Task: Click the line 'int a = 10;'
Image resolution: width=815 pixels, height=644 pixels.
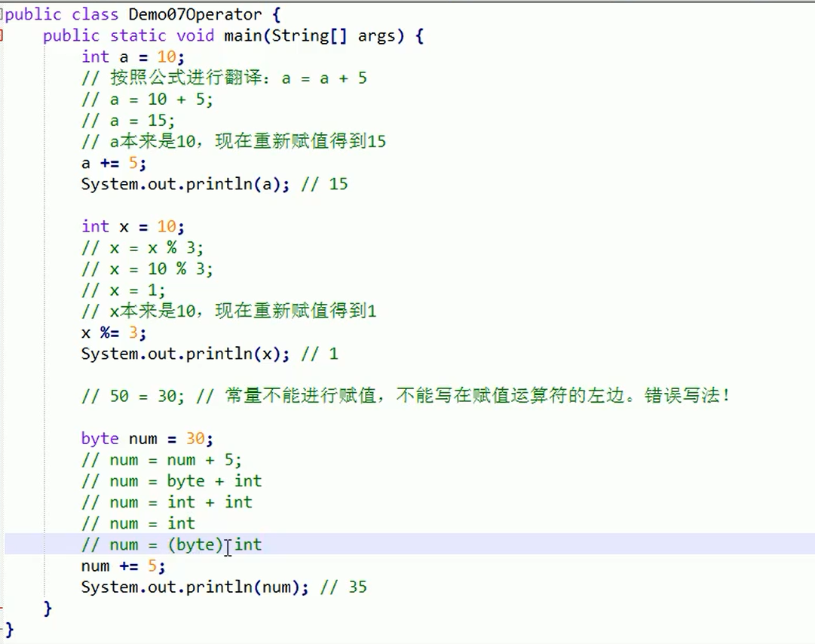Action: click(133, 57)
